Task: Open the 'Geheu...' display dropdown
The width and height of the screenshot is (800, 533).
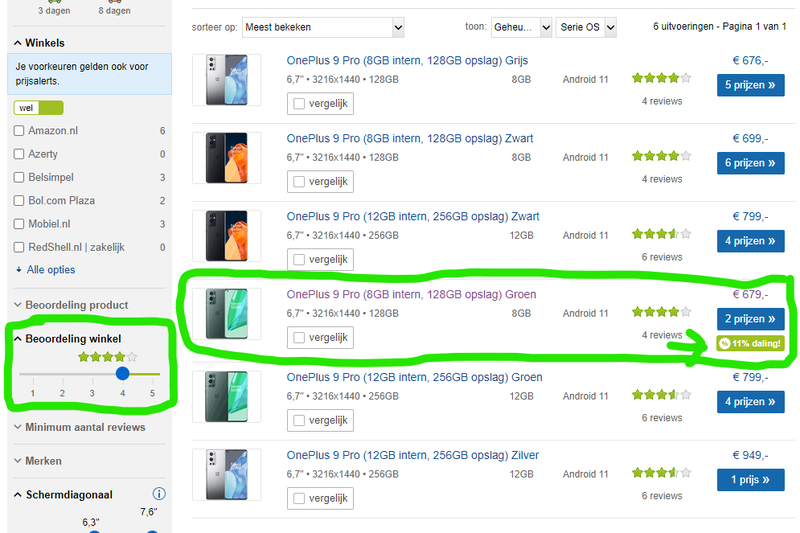Action: point(521,27)
